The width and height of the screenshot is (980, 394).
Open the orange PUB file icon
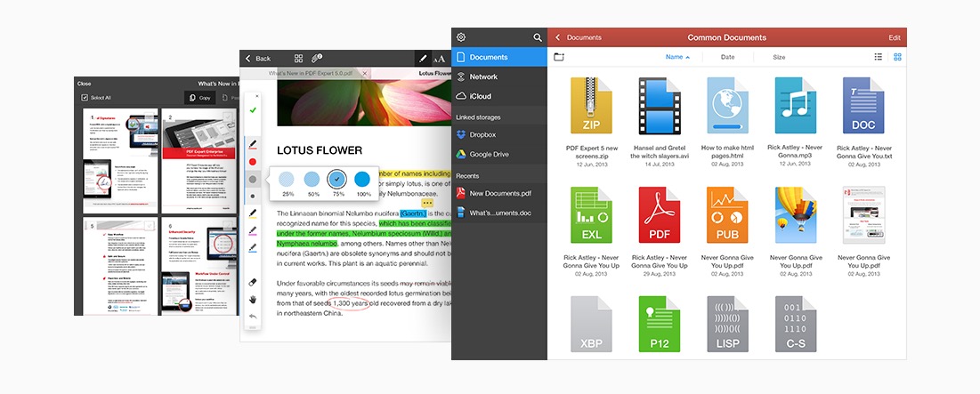pyautogui.click(x=727, y=215)
